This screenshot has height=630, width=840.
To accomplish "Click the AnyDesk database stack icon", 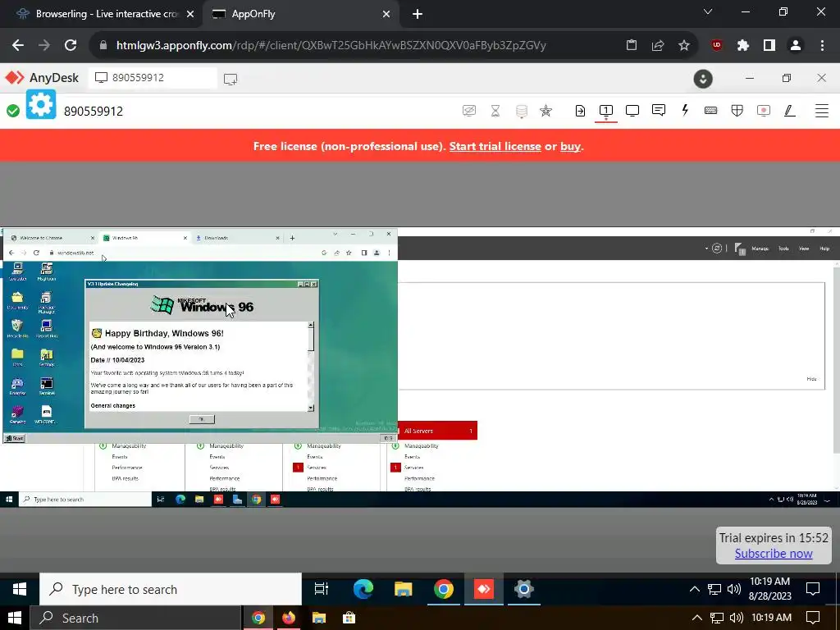I will point(521,111).
